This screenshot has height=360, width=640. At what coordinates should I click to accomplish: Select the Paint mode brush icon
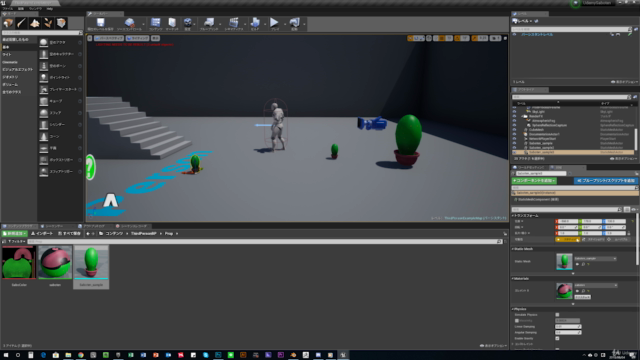pos(22,23)
